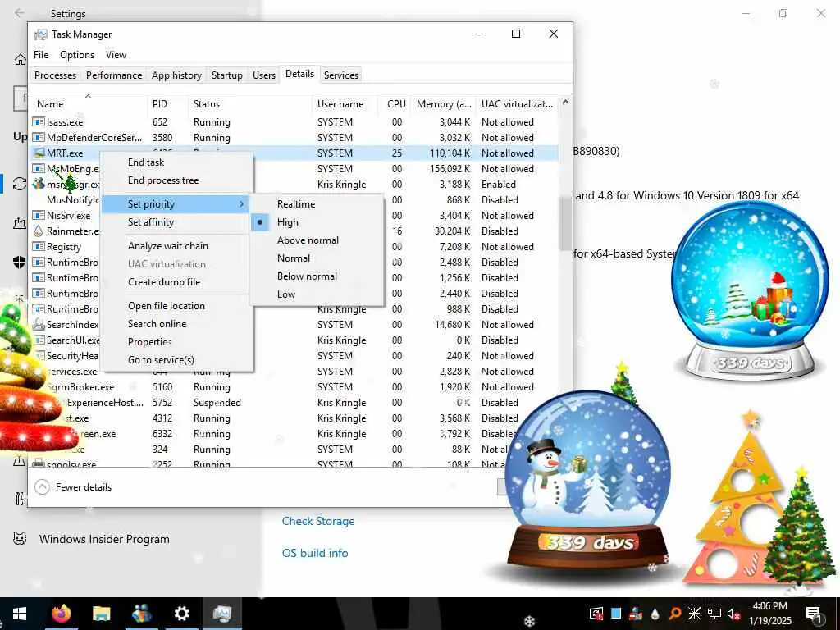Image resolution: width=840 pixels, height=630 pixels.
Task: Set priority to Low
Action: coord(317,294)
